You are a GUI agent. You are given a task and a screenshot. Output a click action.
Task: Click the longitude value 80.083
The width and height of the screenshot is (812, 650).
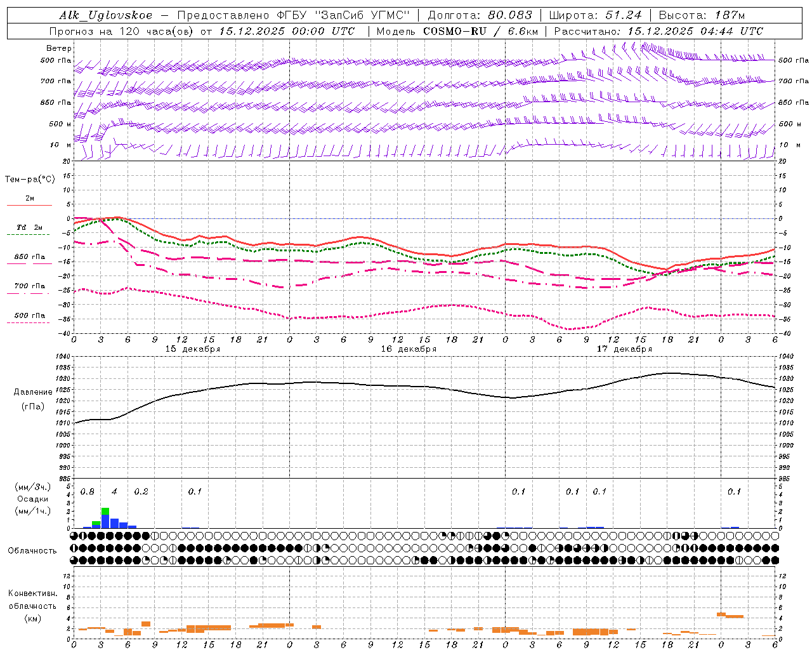pos(510,15)
